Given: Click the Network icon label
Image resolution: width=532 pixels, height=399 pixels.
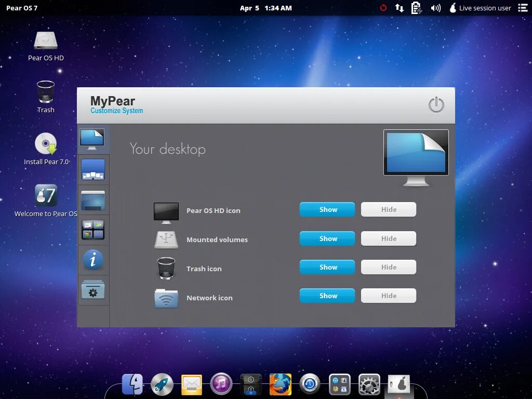Looking at the screenshot, I should [x=209, y=298].
